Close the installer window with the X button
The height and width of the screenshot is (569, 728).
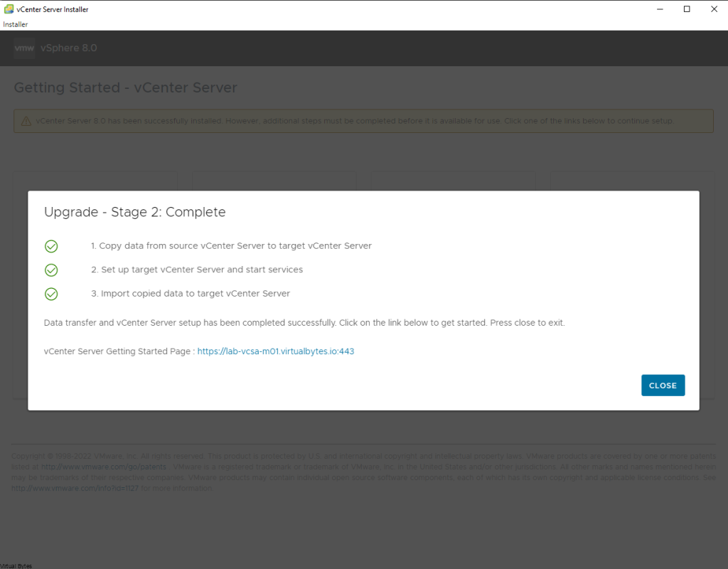(714, 9)
